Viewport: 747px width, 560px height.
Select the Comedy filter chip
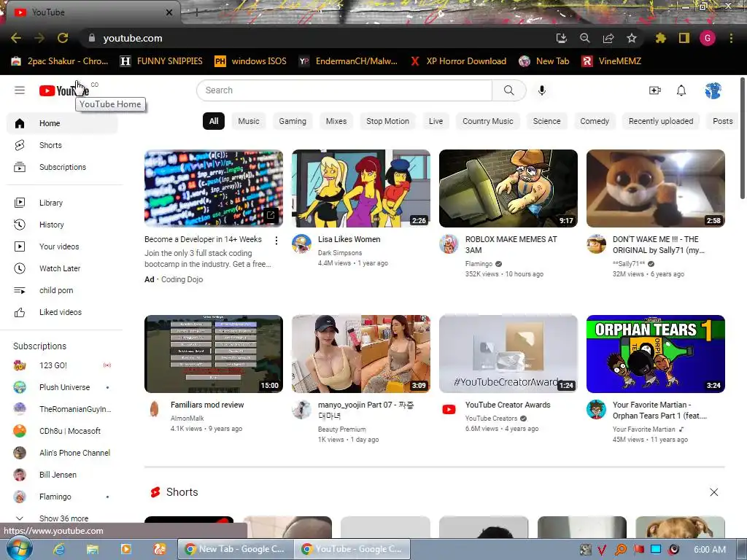595,121
